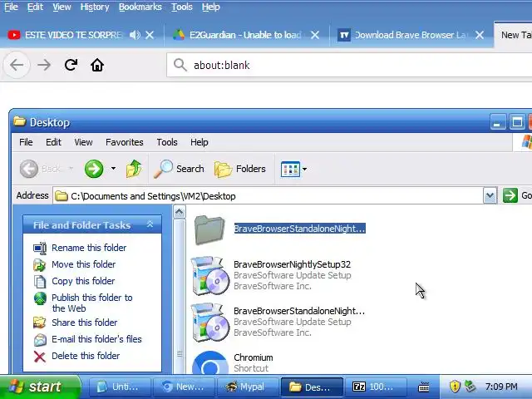Open the keyboard icon in taskbar
Image resolution: width=532 pixels, height=399 pixels.
coord(424,387)
